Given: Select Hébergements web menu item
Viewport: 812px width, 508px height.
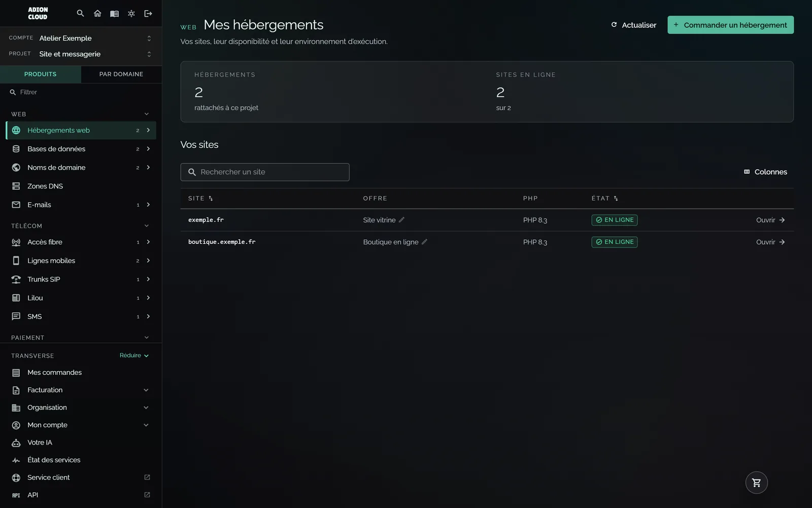Looking at the screenshot, I should coord(81,130).
